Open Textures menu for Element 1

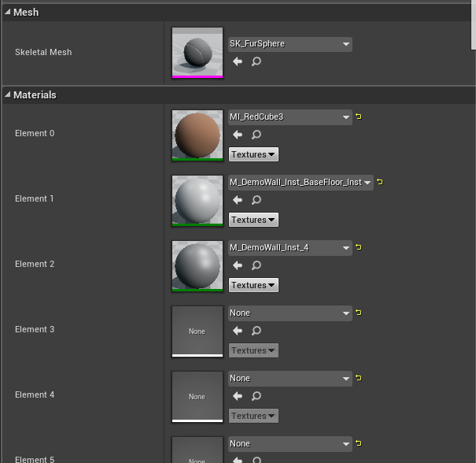(x=253, y=220)
